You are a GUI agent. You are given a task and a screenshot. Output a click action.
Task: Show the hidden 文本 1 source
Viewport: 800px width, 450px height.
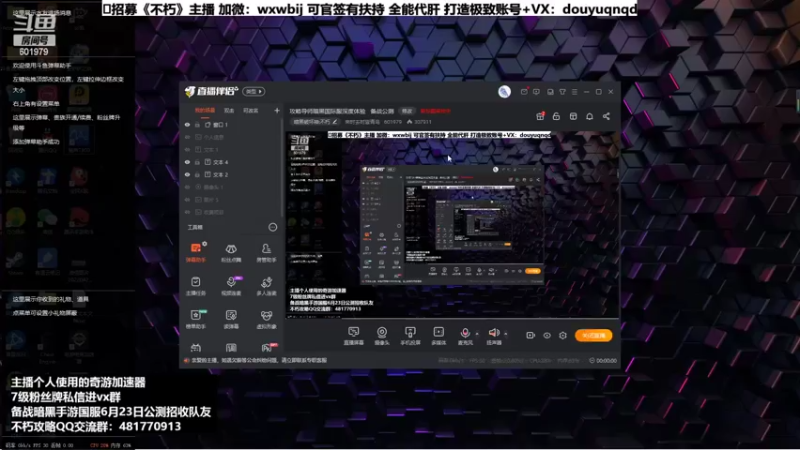coord(187,149)
